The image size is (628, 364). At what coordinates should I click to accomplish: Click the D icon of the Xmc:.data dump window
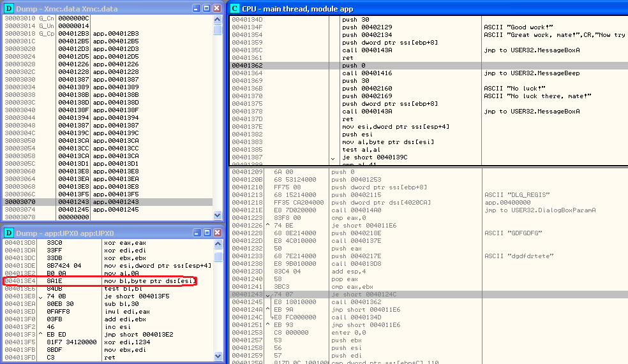[9, 8]
